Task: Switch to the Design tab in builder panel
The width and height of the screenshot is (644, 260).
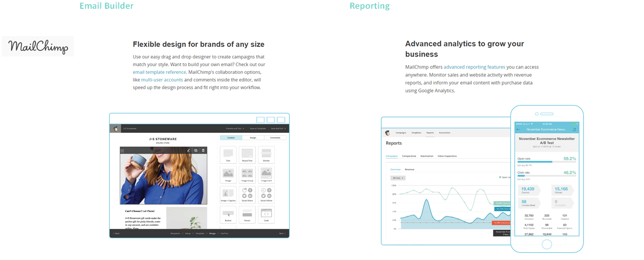Action: (253, 138)
